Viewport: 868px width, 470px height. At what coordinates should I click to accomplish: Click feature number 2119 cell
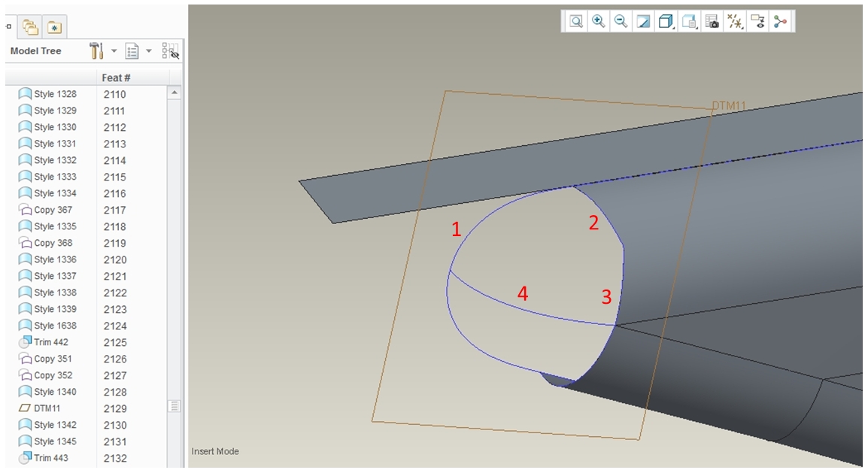coord(114,244)
